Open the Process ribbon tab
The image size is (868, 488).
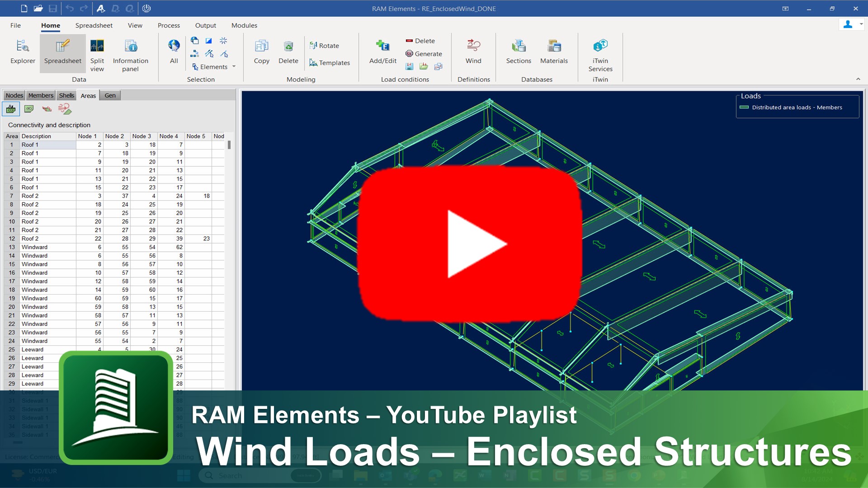tap(169, 25)
